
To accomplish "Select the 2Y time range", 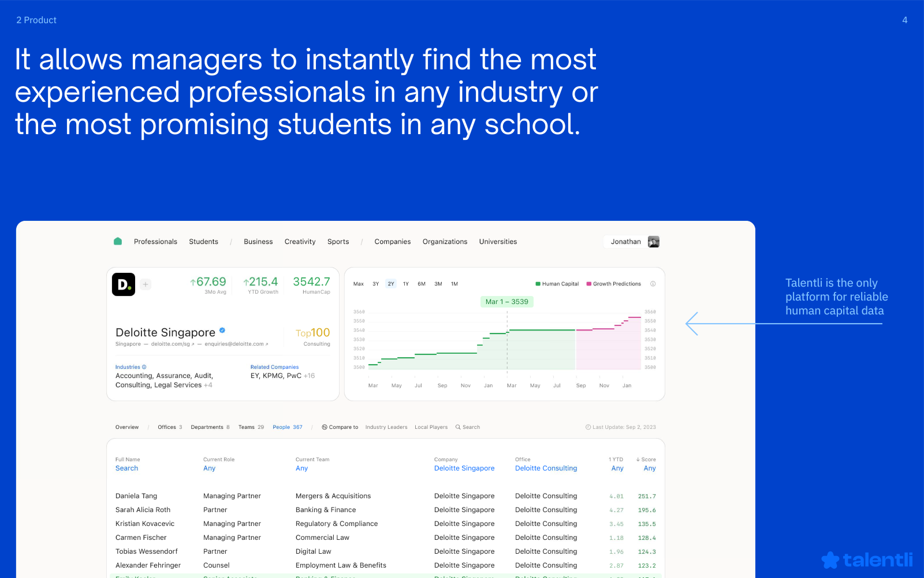I will coord(391,284).
